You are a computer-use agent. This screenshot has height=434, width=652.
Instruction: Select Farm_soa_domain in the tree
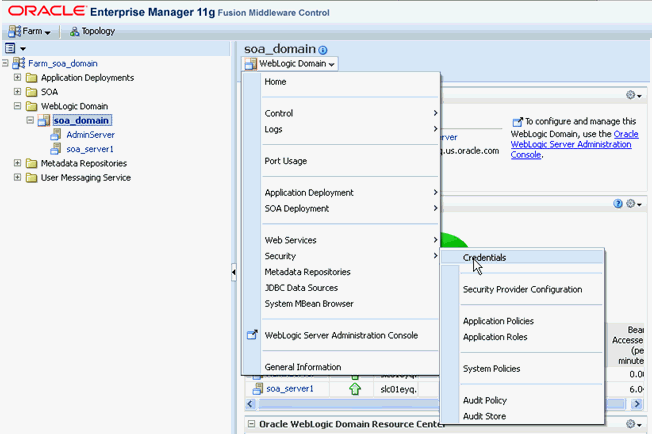63,64
